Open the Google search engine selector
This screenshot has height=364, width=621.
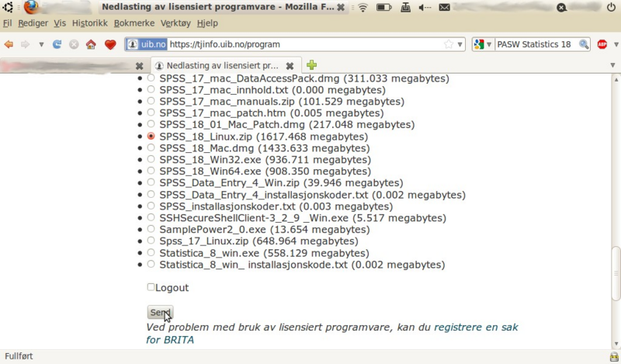482,44
